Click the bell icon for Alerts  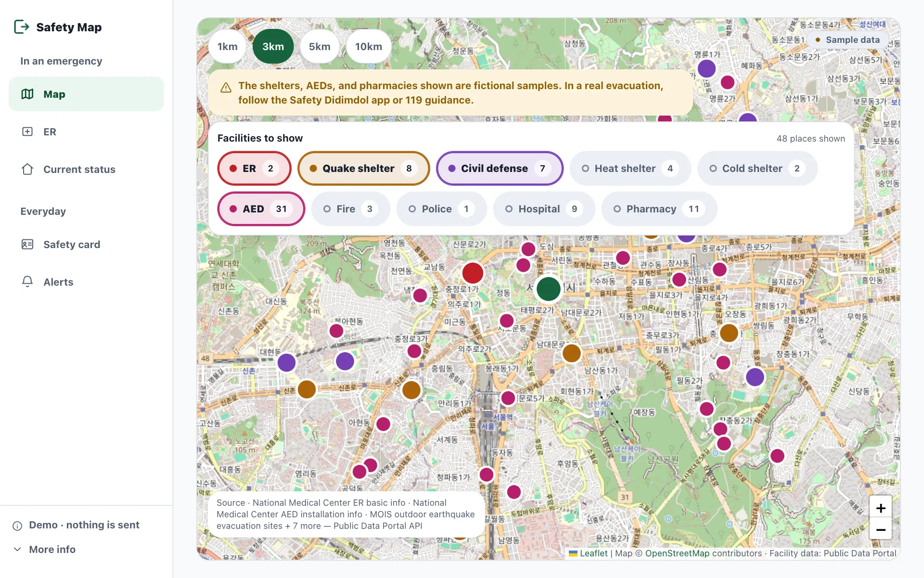[27, 282]
